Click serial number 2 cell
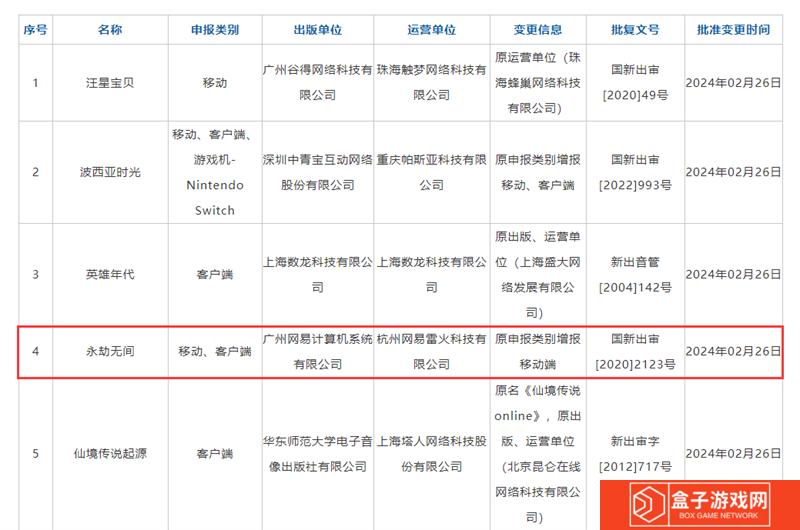Viewport: 800px width, 530px height. (35, 172)
